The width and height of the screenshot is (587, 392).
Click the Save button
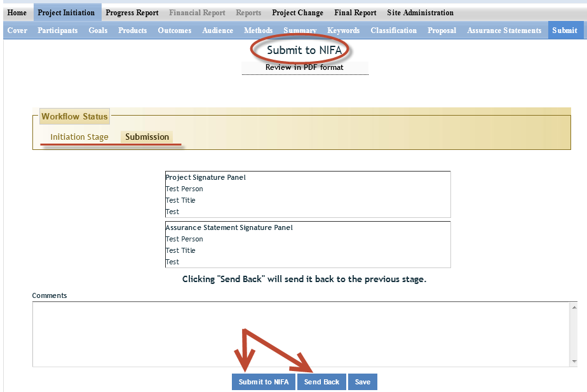[x=362, y=382]
